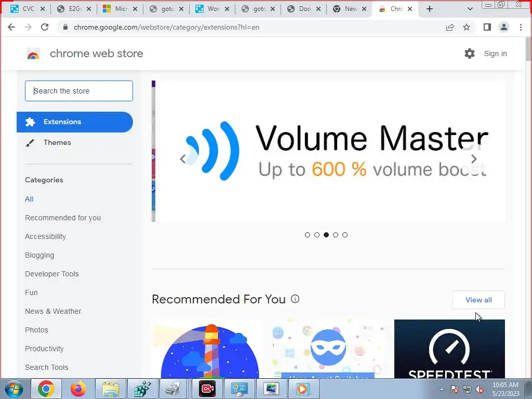Open the screen recorder taskbar app
The width and height of the screenshot is (532, 399).
pos(207,389)
